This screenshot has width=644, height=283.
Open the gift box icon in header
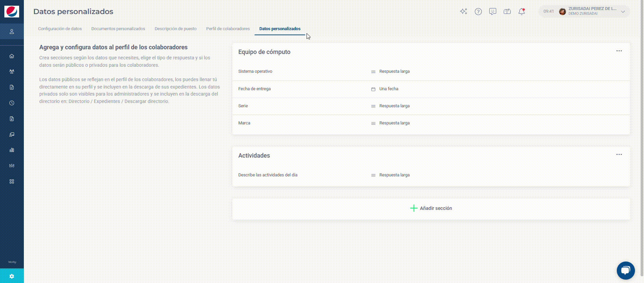tap(507, 11)
